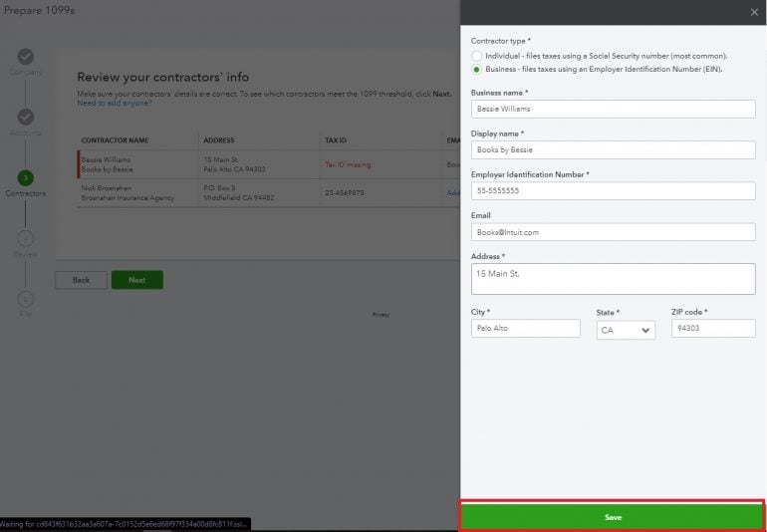Close the contractor edit panel
This screenshot has height=532, width=767.
(753, 12)
